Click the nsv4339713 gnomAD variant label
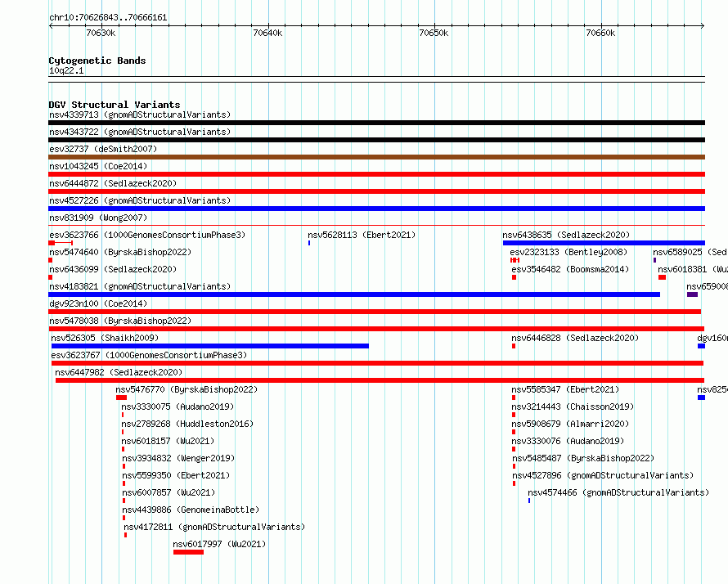The image size is (728, 584). coord(140,115)
